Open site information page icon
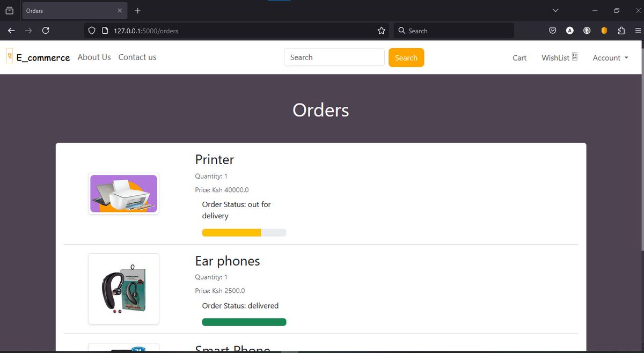Viewport: 644px width, 353px height. pos(105,31)
